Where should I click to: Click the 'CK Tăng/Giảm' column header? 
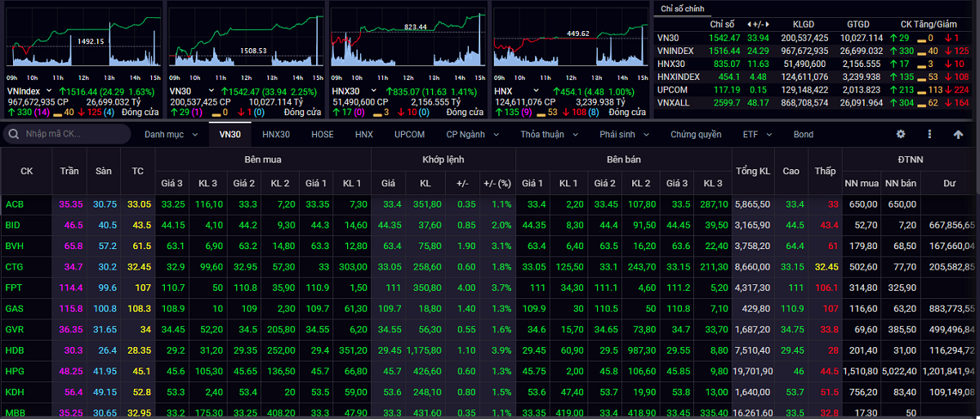coord(928,25)
